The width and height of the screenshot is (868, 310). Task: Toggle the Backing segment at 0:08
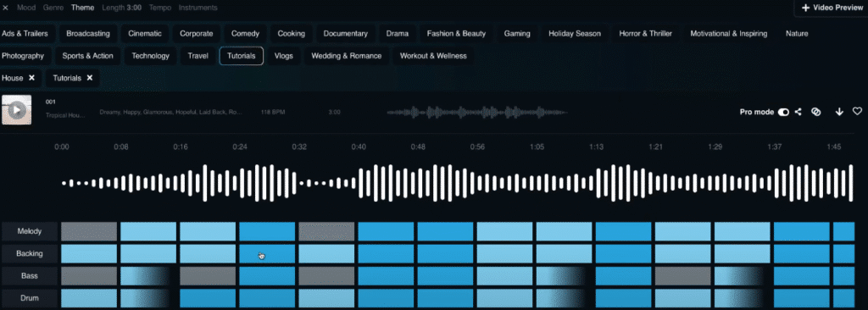click(148, 253)
